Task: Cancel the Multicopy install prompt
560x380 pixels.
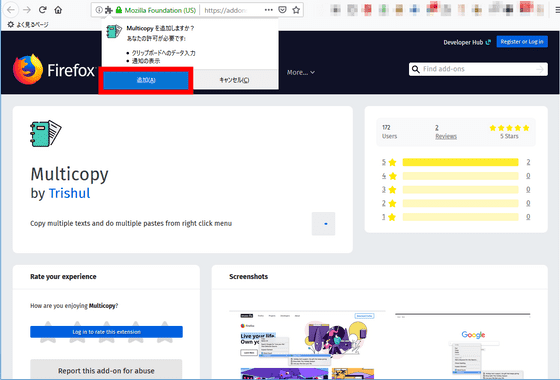Action: coord(234,80)
